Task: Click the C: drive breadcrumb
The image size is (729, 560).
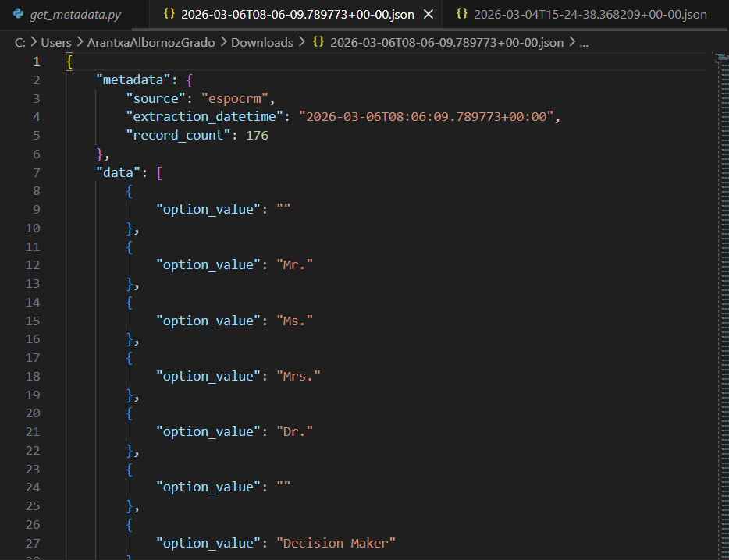Action: point(20,42)
